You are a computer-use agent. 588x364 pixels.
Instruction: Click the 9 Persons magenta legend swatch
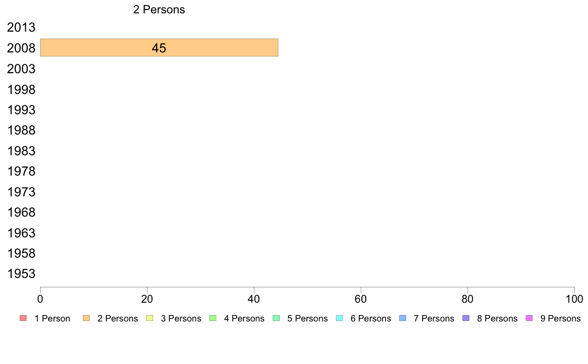[x=529, y=318]
